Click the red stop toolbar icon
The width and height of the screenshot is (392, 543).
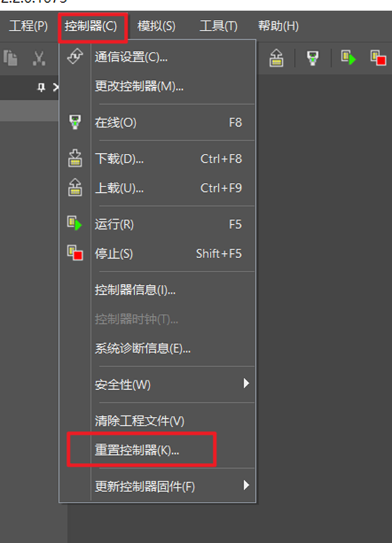point(378,57)
